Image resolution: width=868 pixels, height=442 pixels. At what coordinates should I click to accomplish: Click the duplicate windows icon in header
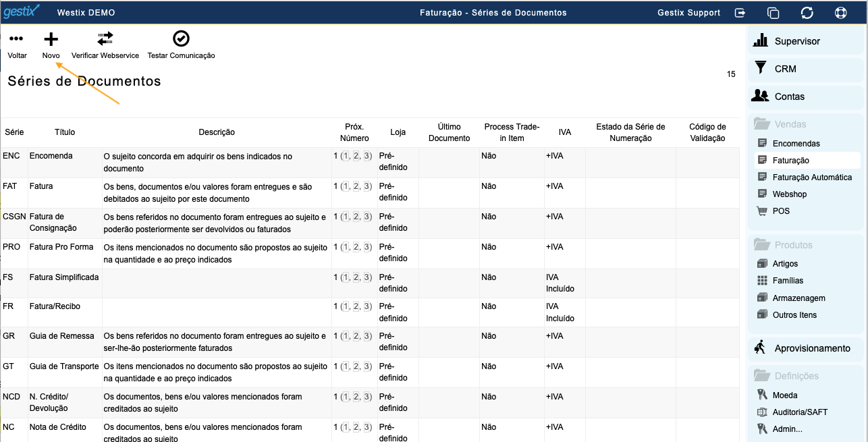(x=774, y=13)
